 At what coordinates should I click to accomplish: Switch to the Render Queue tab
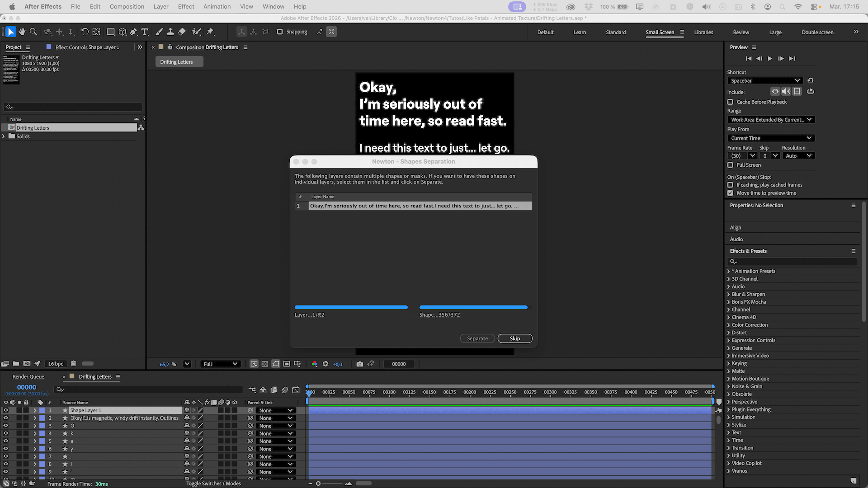(x=28, y=377)
